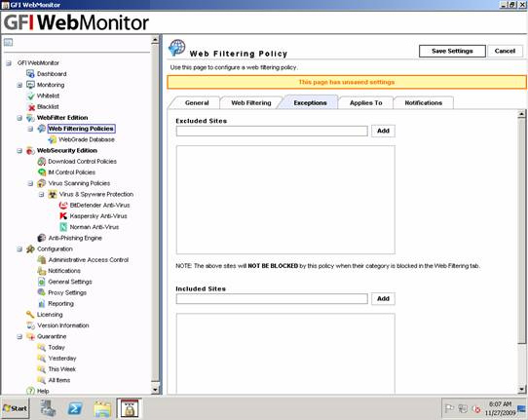Click the Save Settings button
The width and height of the screenshot is (528, 420).
coord(452,52)
